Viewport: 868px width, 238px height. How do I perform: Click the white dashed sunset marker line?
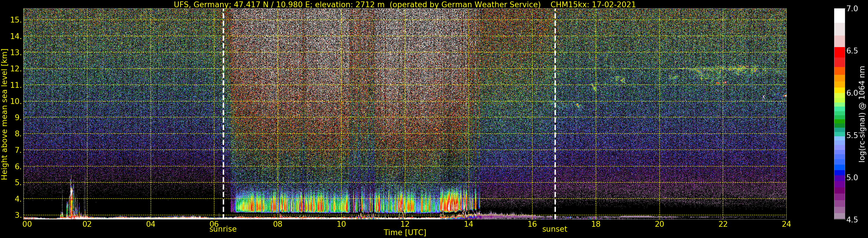(555, 114)
